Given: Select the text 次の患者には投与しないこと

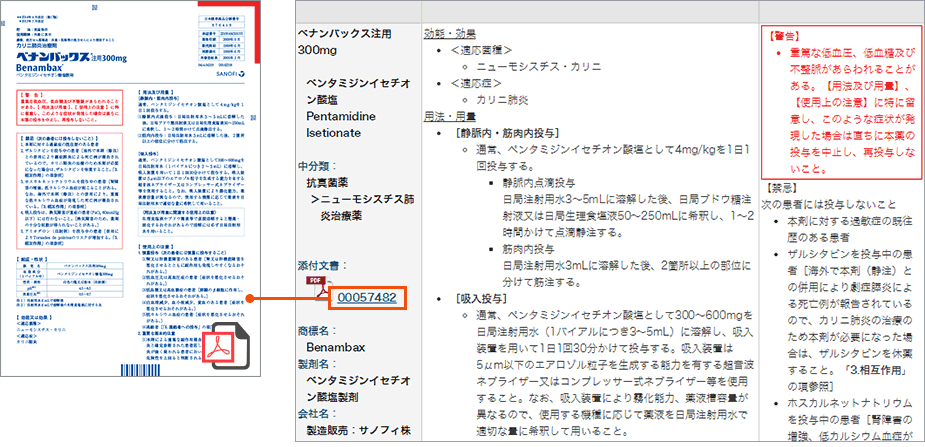Looking at the screenshot, I should [x=828, y=205].
